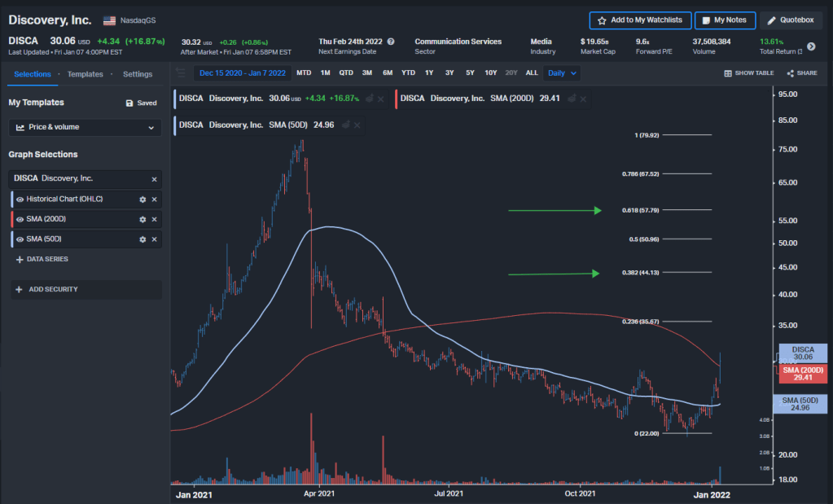Open settings gear for SMA (200D)
The image size is (833, 504).
142,220
